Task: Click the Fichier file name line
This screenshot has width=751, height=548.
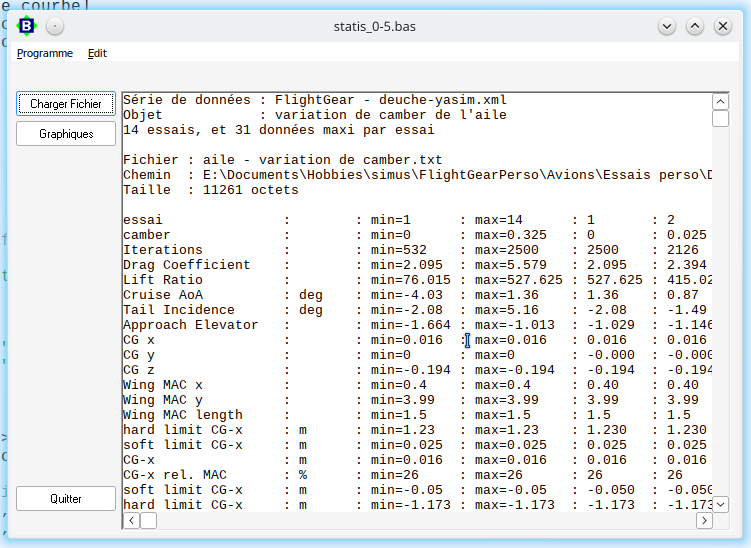Action: [282, 160]
